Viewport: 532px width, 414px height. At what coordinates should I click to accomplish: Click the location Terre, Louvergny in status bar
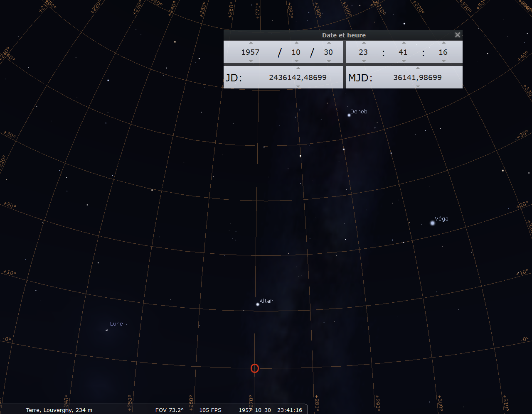tap(59, 410)
